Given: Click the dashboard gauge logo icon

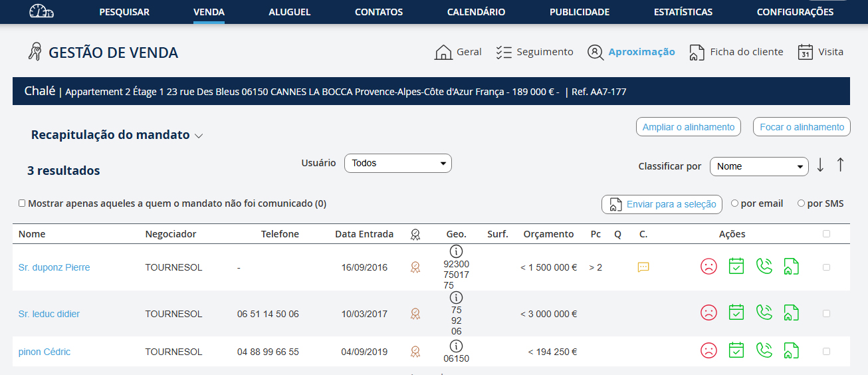Looking at the screenshot, I should 42,11.
